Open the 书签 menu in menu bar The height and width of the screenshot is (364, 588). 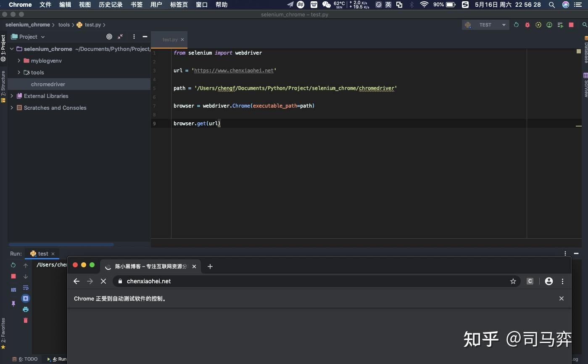click(x=137, y=5)
